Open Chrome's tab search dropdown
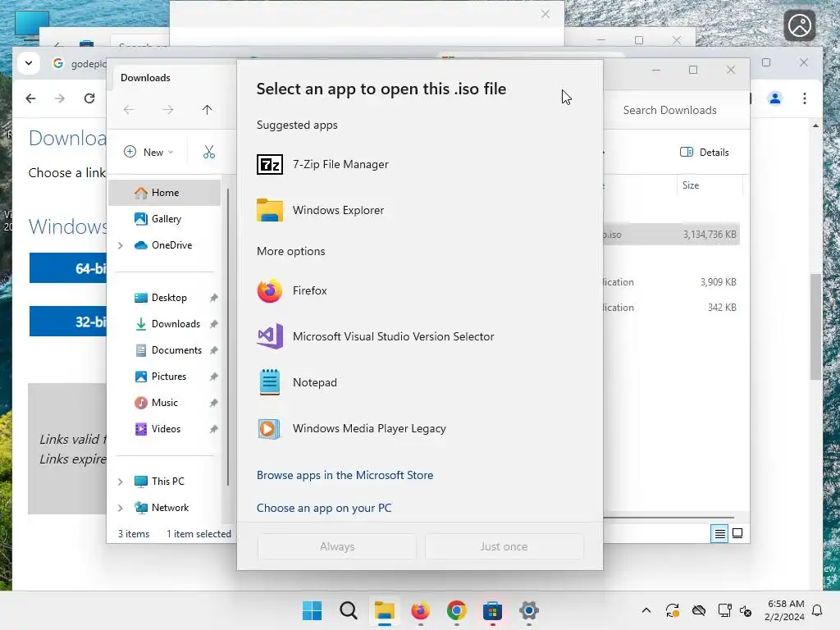Viewport: 840px width, 630px height. pos(29,63)
